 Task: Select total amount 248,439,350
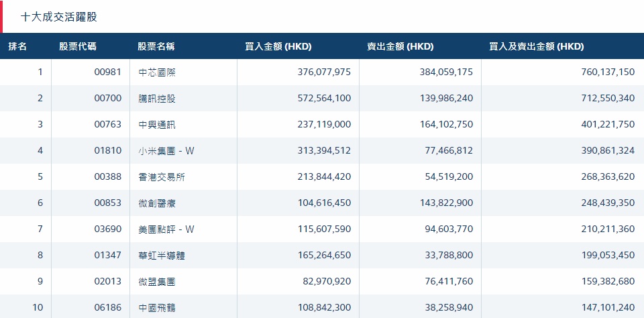tap(608, 203)
